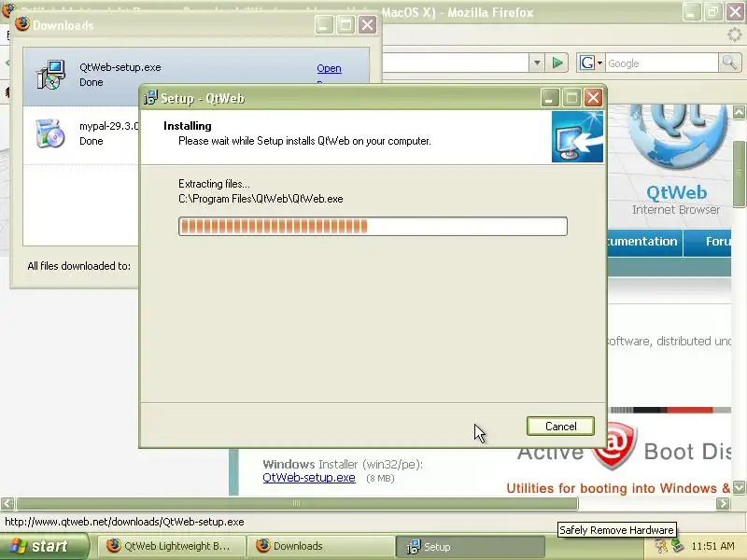Close the Setup - QtWeb window
The height and width of the screenshot is (560, 747).
coord(593,98)
